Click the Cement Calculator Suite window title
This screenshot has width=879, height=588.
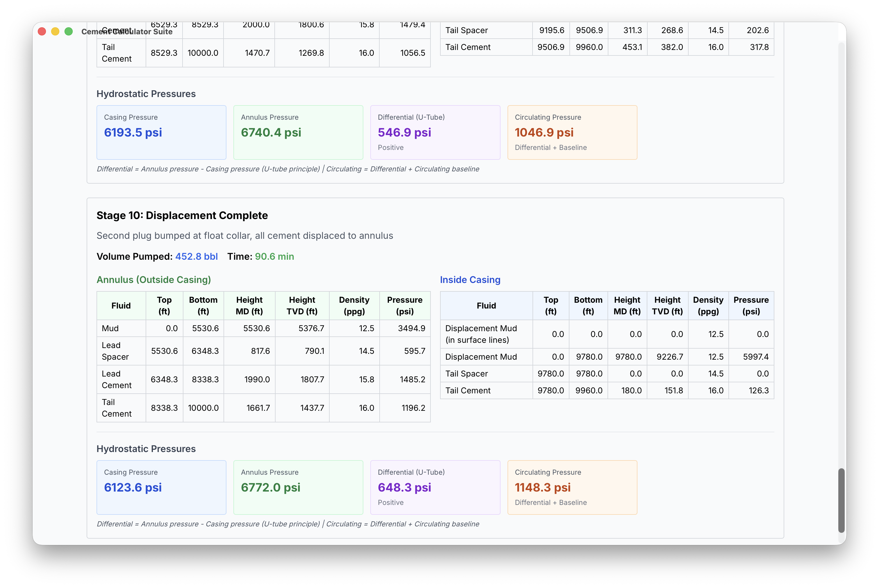pyautogui.click(x=127, y=32)
